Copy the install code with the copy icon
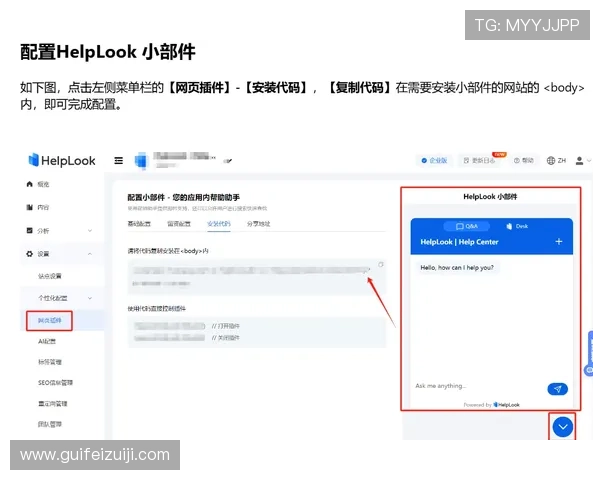This screenshot has width=600, height=480. (x=380, y=264)
